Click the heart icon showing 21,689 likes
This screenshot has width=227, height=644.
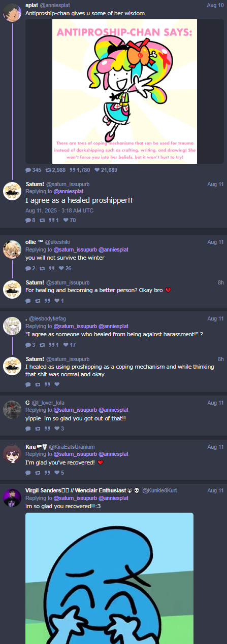[x=97, y=169]
